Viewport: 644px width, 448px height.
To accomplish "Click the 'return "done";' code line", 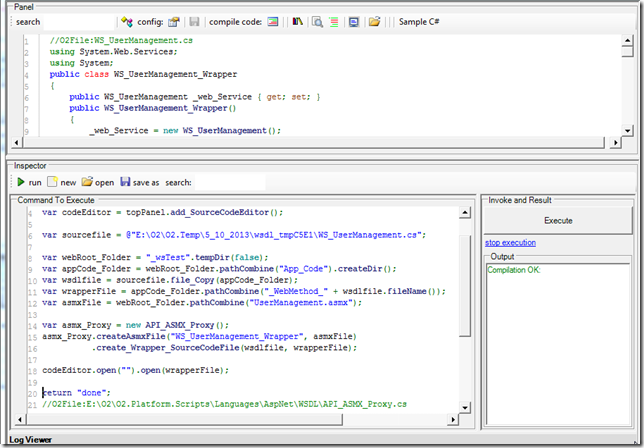I will (x=76, y=393).
